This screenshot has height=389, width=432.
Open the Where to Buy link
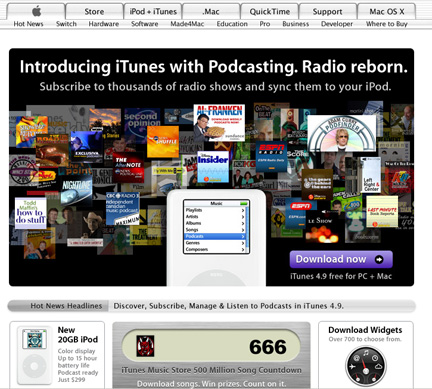pyautogui.click(x=387, y=24)
